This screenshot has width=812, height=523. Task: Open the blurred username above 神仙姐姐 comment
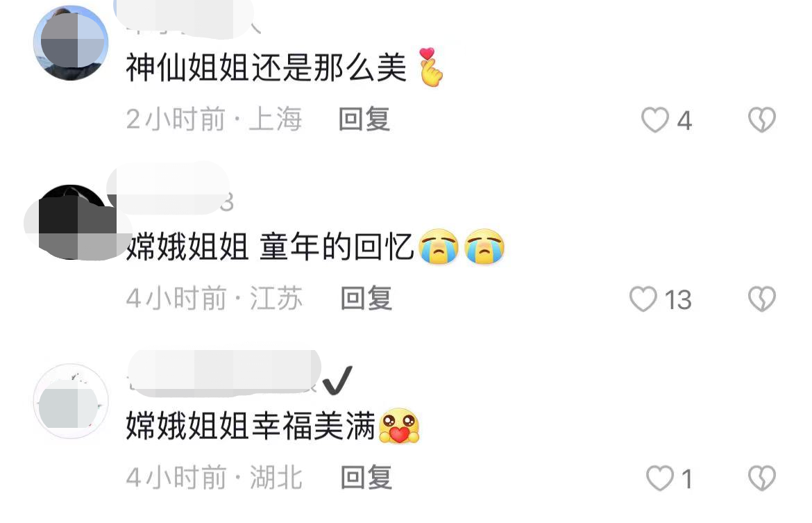(187, 19)
